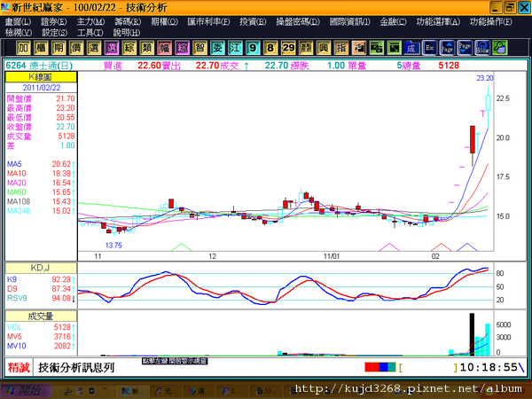Viewport: 532px width, 399px height.
Task: Open the 投資(B) menu
Action: (253, 21)
